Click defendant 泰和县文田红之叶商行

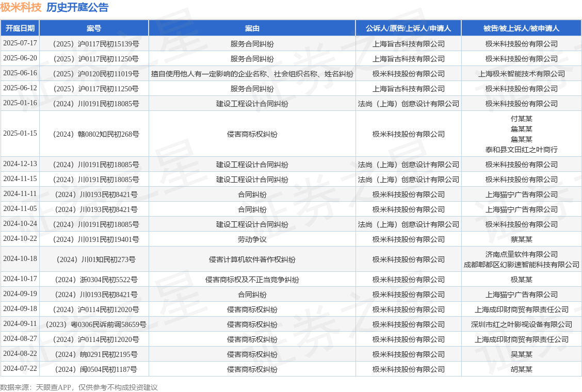click(521, 150)
